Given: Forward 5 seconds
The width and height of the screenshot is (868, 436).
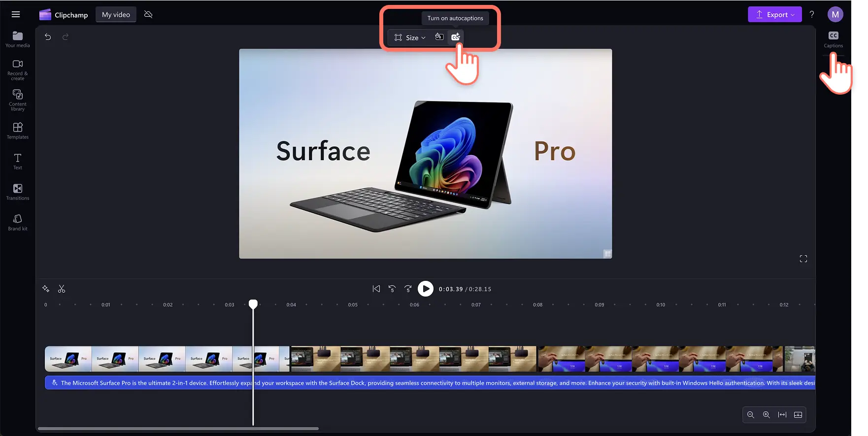Looking at the screenshot, I should click(x=408, y=289).
